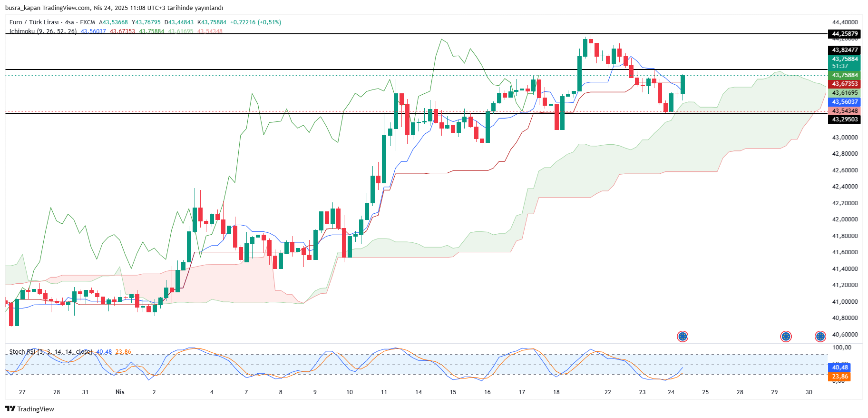Viewport: 868px width, 418px height.
Task: Click the +0,22216 (+0,51%) change value
Action: pos(255,22)
